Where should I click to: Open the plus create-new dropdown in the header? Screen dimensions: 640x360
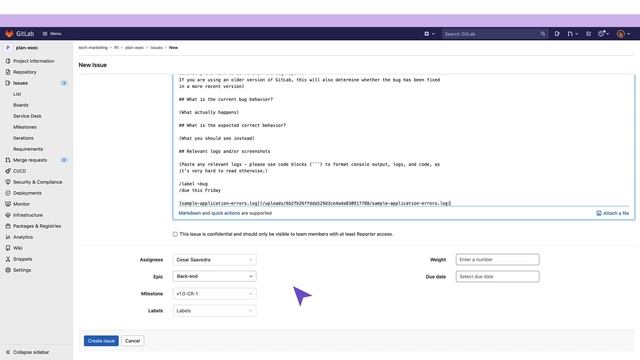coord(429,34)
